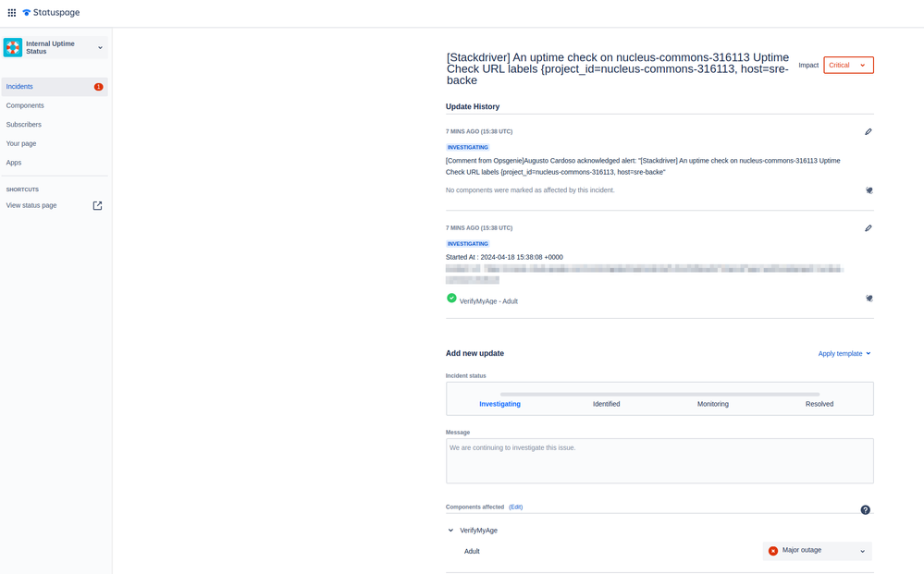Open the Major outage status dropdown for Adult
Image resolution: width=924 pixels, height=574 pixels.
818,551
